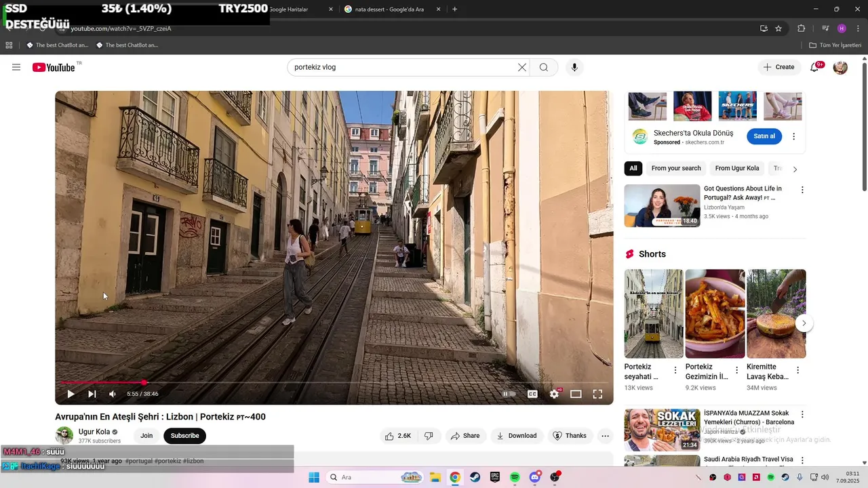868x488 pixels.
Task: Open the Chrome apps grid shortcut
Action: pyautogui.click(x=9, y=45)
